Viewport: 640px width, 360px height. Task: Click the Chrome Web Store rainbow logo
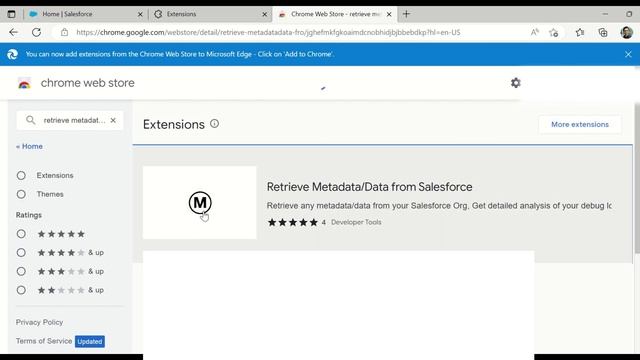point(24,83)
